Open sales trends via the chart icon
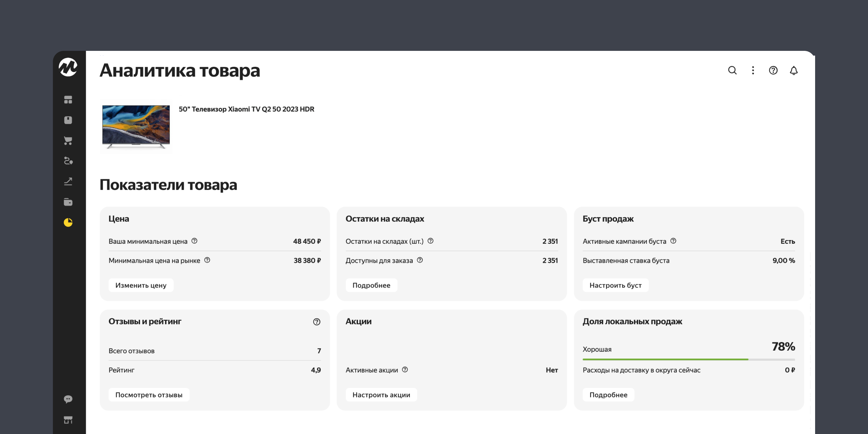868x434 pixels. click(x=68, y=182)
